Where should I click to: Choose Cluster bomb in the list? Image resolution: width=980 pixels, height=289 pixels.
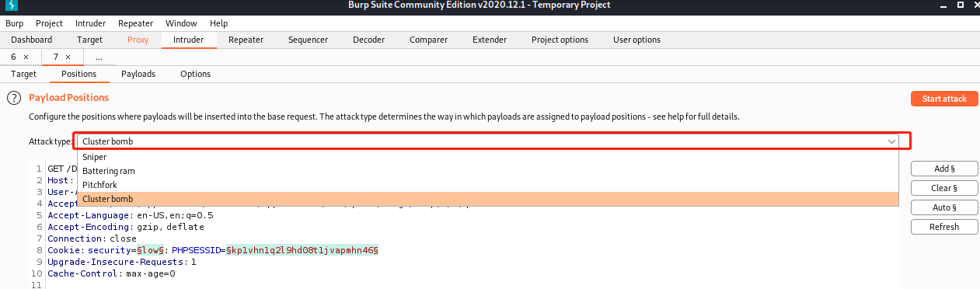pos(487,199)
